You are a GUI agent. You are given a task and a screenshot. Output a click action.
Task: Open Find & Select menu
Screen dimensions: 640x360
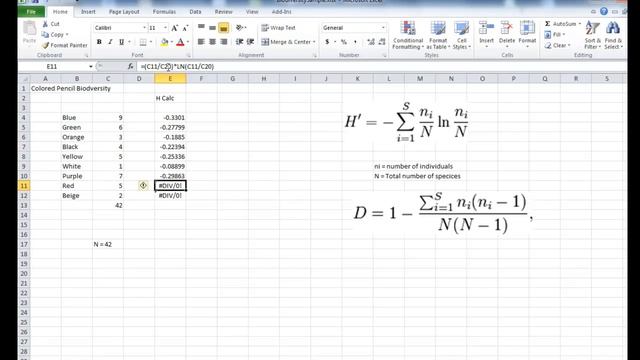coord(613,35)
